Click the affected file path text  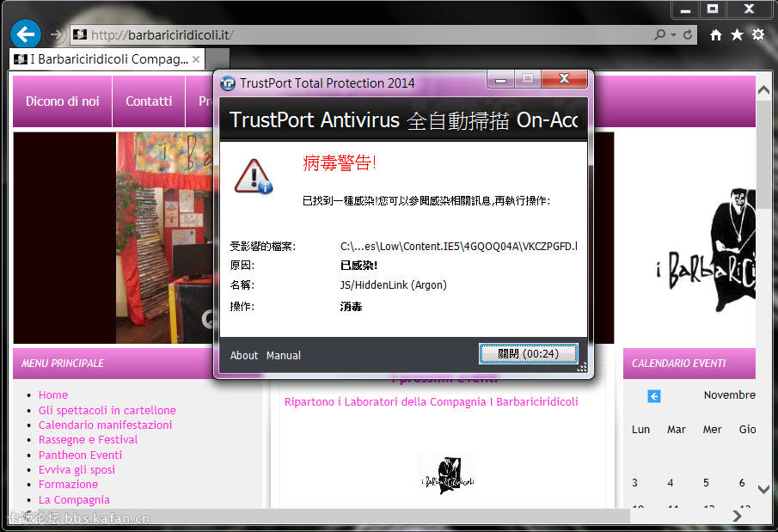pos(458,246)
